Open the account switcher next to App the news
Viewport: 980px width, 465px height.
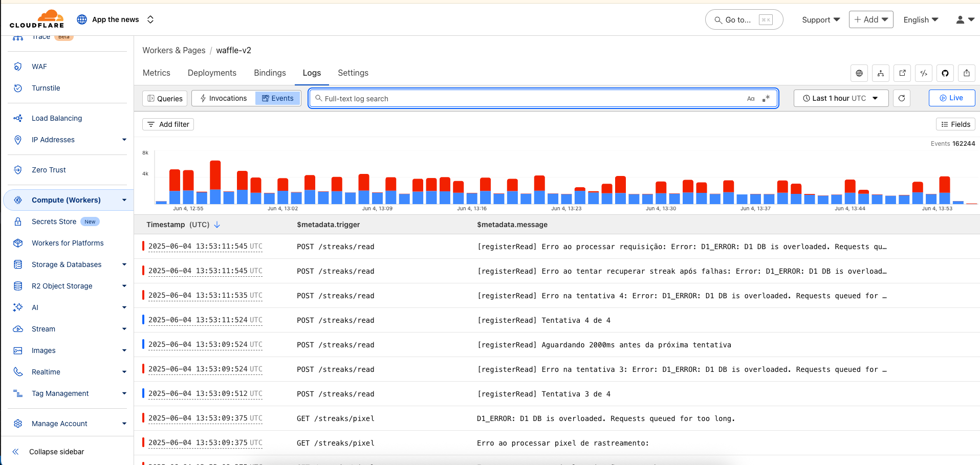[150, 19]
